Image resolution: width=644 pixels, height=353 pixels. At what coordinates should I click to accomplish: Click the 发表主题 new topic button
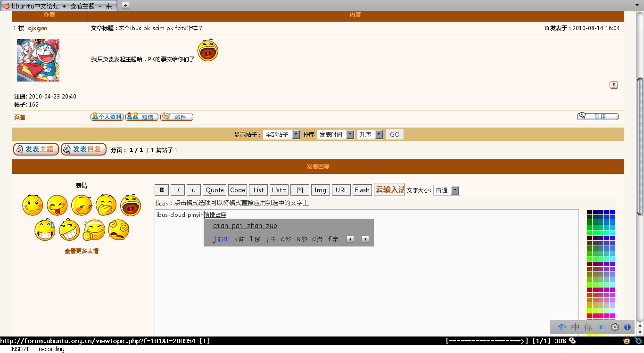point(36,149)
